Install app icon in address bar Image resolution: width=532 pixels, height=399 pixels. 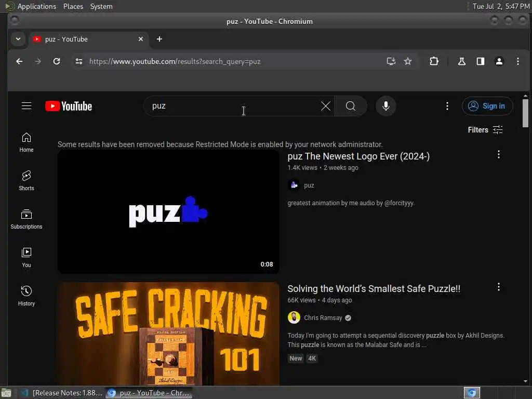coord(391,61)
